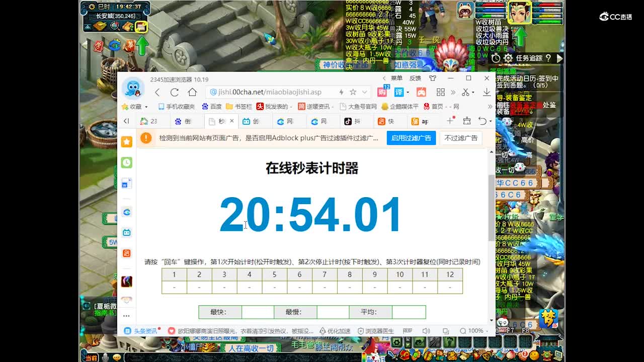The width and height of the screenshot is (644, 362).
Task: Expand the hidden toolbar extensions chevron
Action: coord(453,92)
